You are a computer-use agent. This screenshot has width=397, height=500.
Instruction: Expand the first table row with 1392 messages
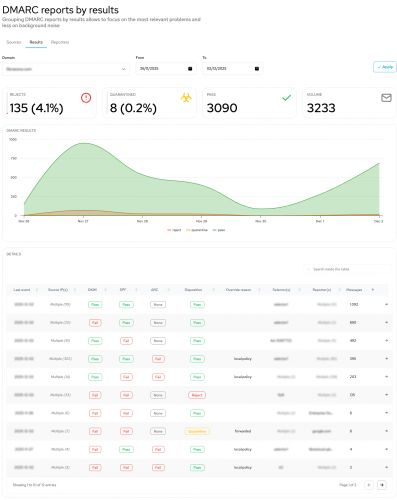pos(386,304)
